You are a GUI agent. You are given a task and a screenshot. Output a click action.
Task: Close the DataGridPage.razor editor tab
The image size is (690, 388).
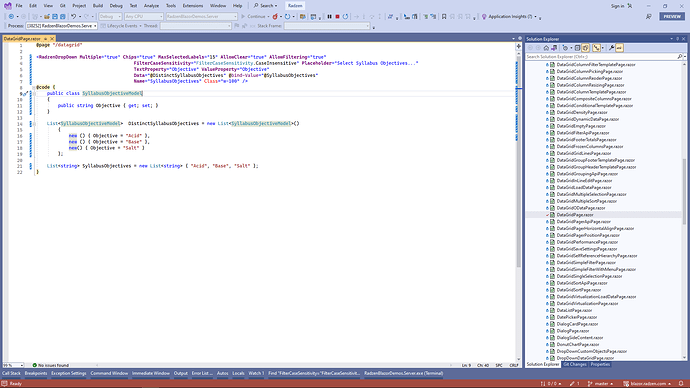click(x=52, y=39)
